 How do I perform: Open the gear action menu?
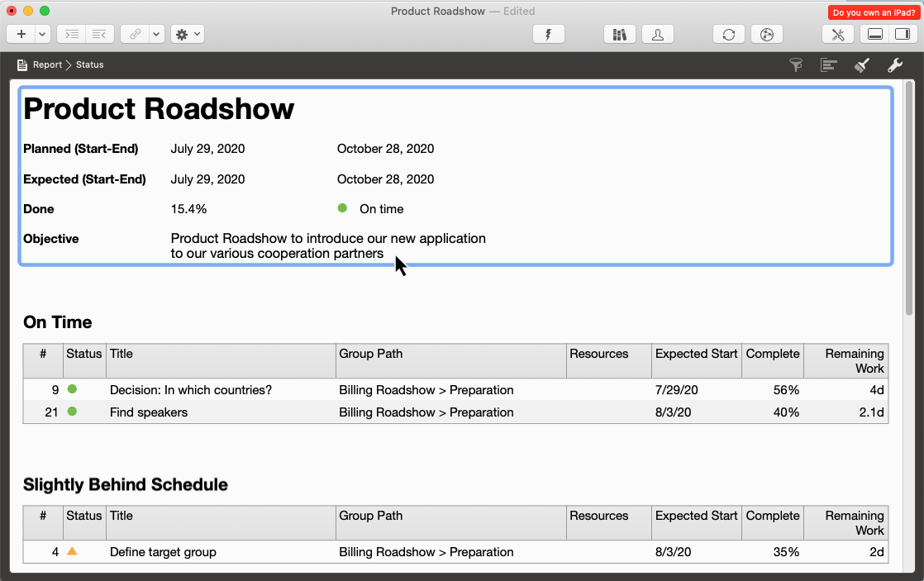click(x=187, y=34)
